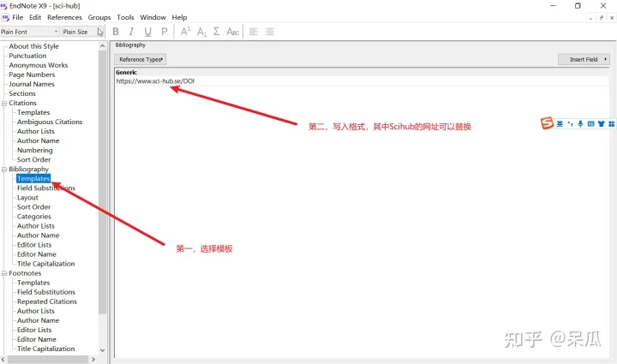
Task: Select Field Substitutions under Footnotes
Action: click(x=46, y=292)
